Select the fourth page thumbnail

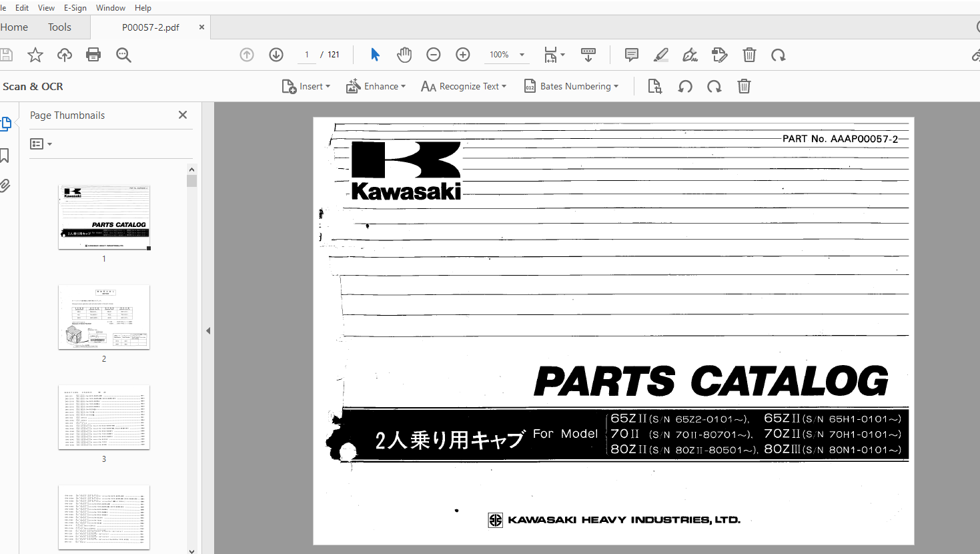point(104,517)
